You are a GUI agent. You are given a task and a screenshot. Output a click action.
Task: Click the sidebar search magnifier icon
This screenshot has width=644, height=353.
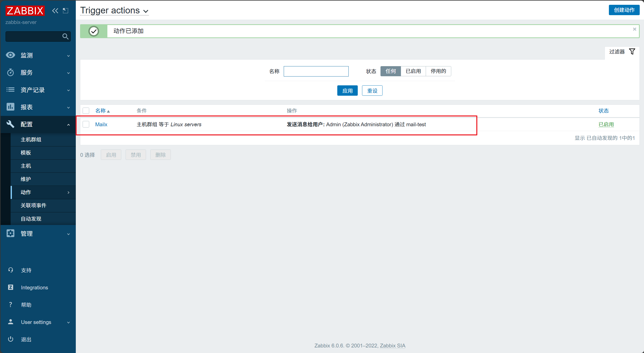click(x=65, y=37)
